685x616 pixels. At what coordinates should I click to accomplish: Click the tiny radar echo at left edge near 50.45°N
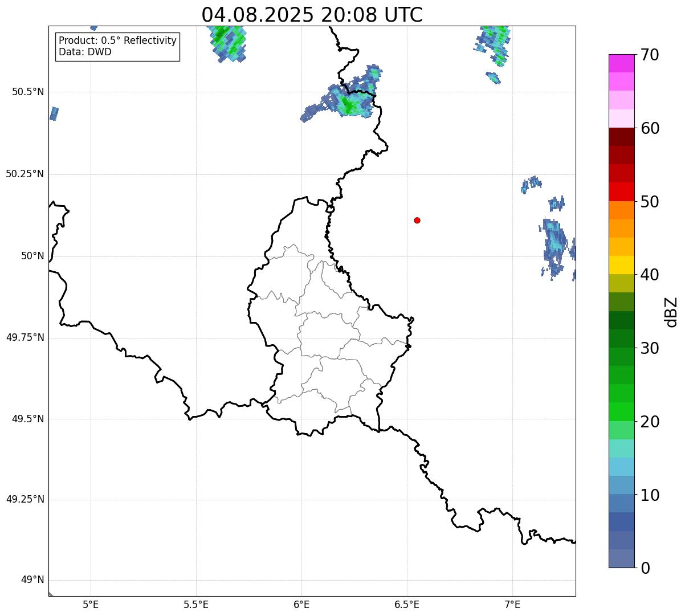54,113
